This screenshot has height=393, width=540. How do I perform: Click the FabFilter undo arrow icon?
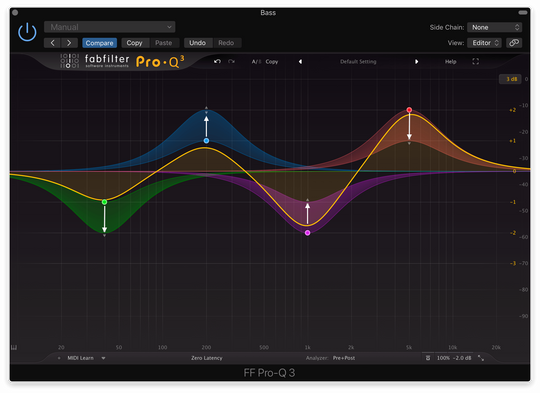(217, 61)
